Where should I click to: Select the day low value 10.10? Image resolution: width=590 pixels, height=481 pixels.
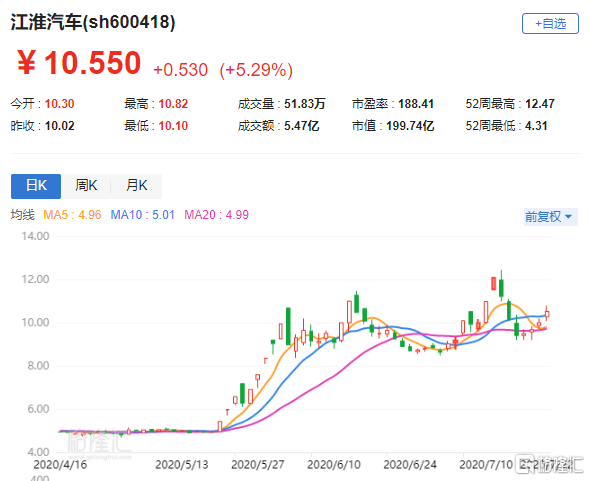click(x=173, y=126)
